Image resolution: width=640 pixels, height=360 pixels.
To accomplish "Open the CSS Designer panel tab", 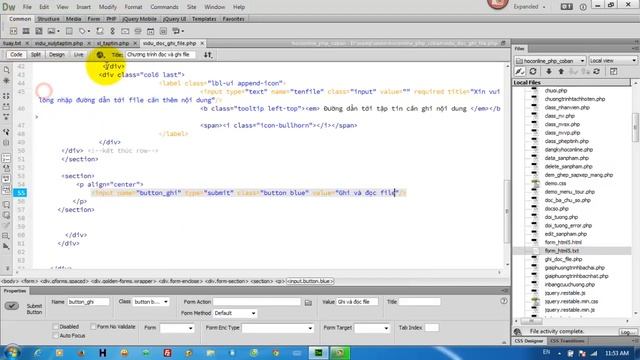I will tap(529, 341).
